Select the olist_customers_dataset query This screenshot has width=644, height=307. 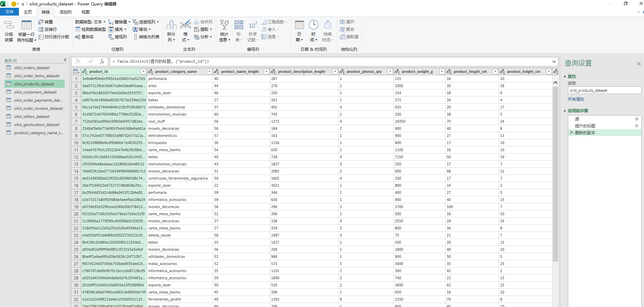(x=34, y=92)
